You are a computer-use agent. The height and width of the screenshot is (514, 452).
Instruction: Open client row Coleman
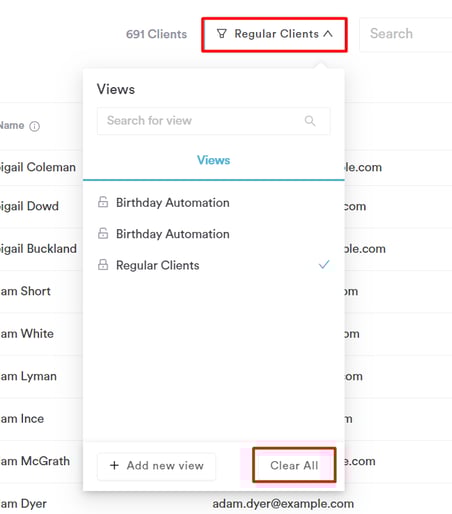coord(38,167)
